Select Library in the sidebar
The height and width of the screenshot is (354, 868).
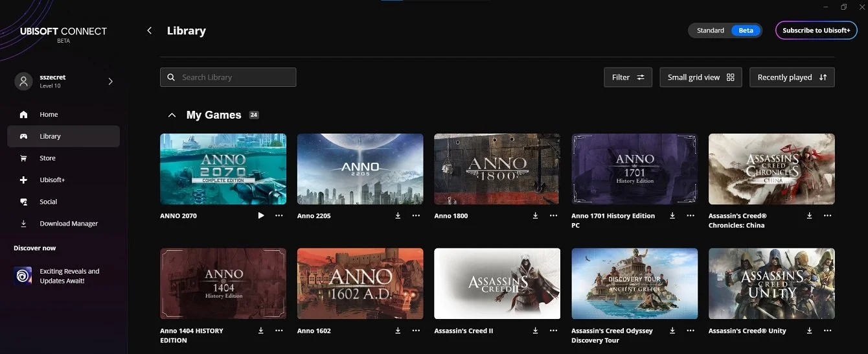[63, 136]
